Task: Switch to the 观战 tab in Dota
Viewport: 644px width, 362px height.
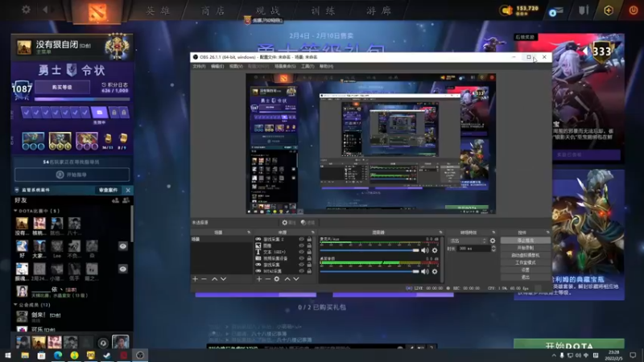Action: pos(268,10)
